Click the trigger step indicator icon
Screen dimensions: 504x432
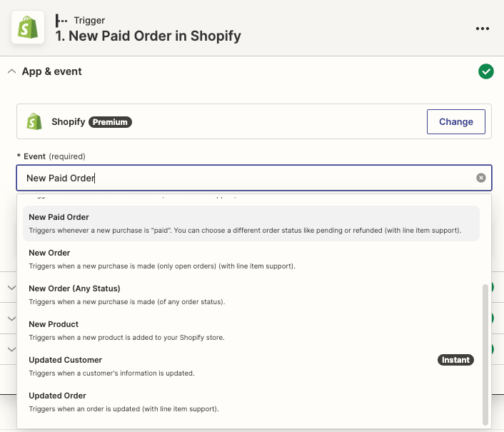pyautogui.click(x=61, y=21)
